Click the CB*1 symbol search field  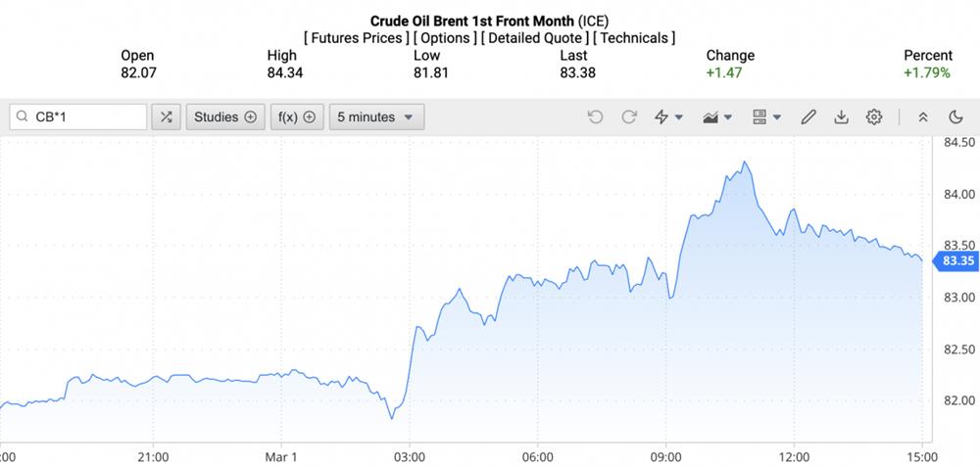point(86,117)
